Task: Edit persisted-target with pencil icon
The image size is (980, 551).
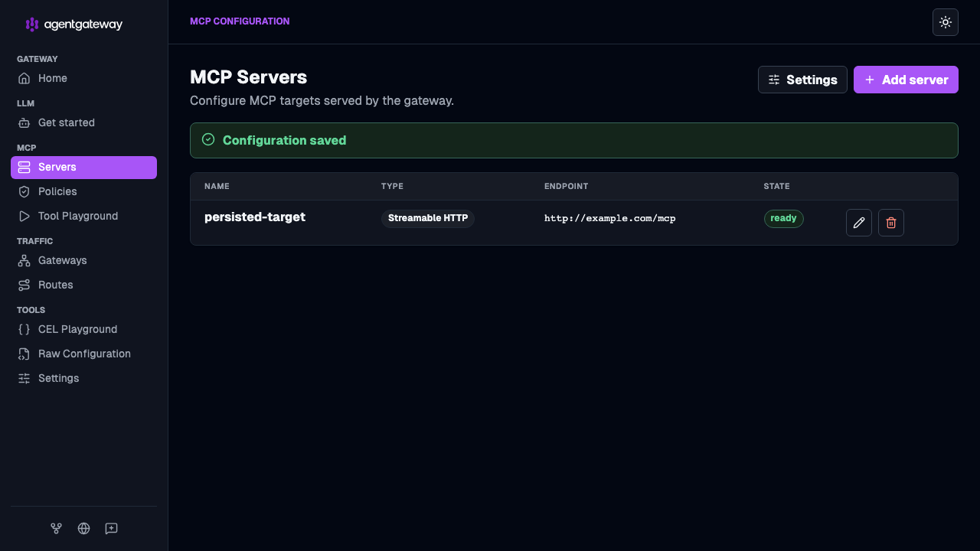Action: (859, 223)
